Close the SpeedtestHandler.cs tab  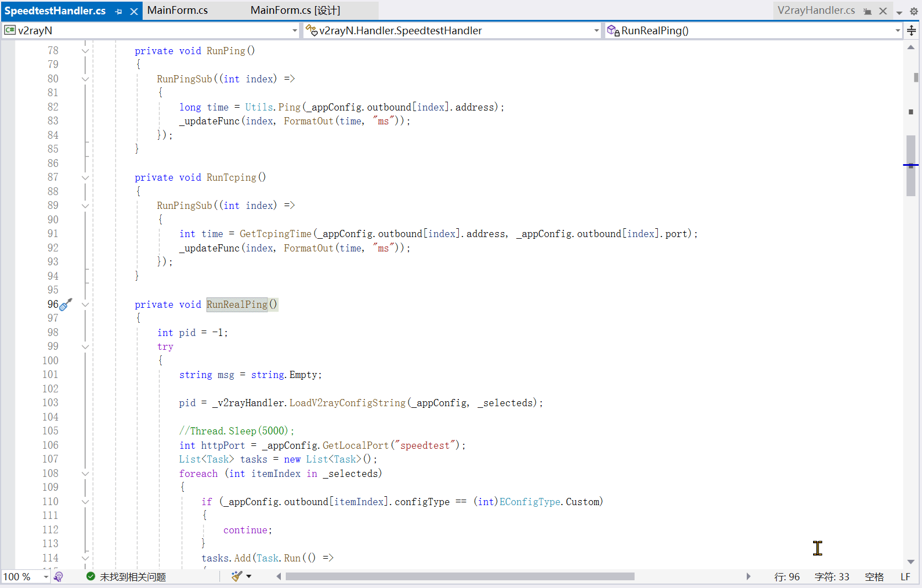point(134,11)
